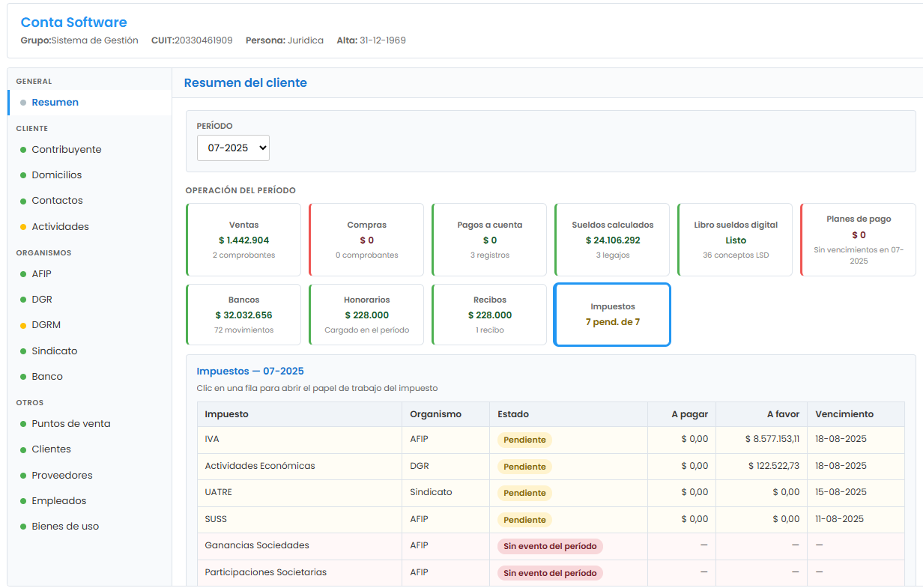This screenshot has width=923, height=588.
Task: Select the Impuestos card
Action: point(612,315)
